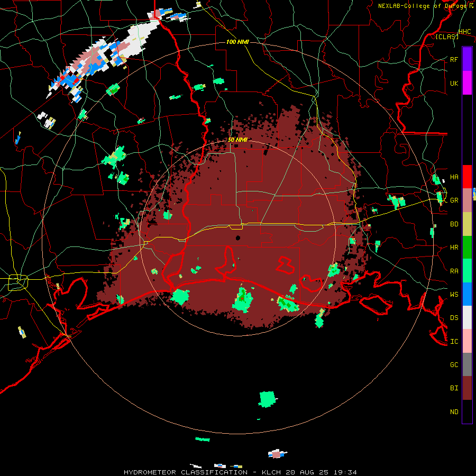This screenshot has width=476, height=476.
Task: Click the "100 NMI" range ring label
Action: (237, 42)
